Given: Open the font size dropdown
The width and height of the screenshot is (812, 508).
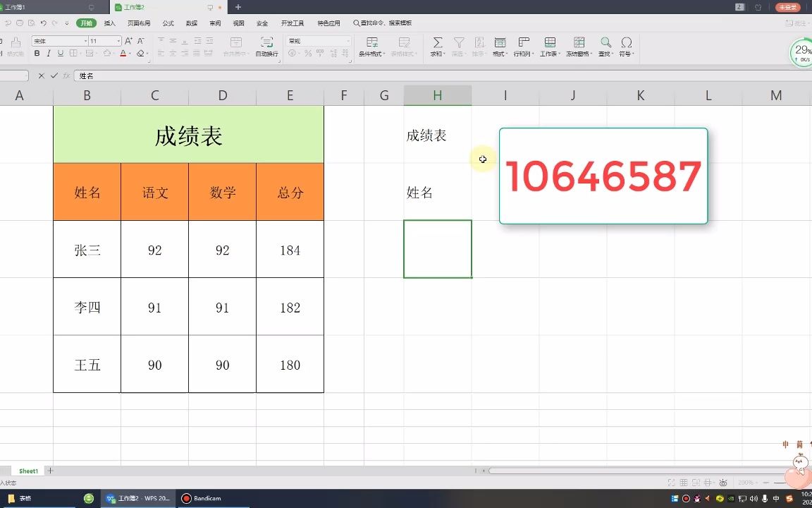Looking at the screenshot, I should [x=118, y=41].
